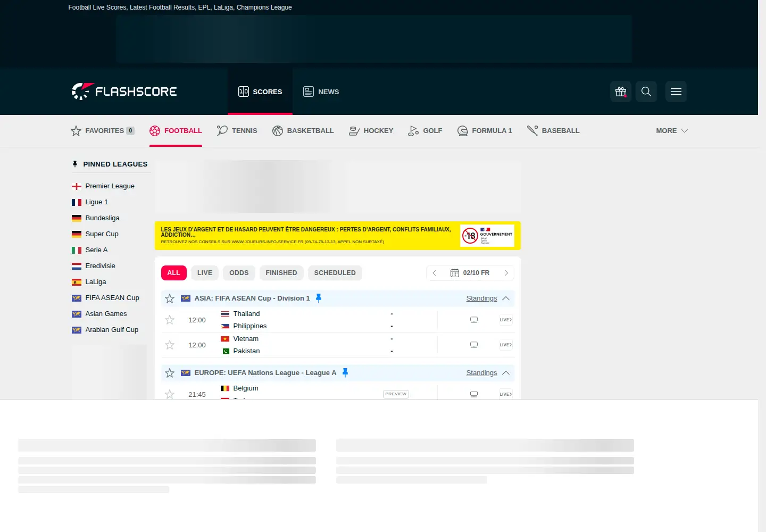766x532 pixels.
Task: Favorite the FIFA ASEAN Cup league star
Action: pyautogui.click(x=170, y=298)
